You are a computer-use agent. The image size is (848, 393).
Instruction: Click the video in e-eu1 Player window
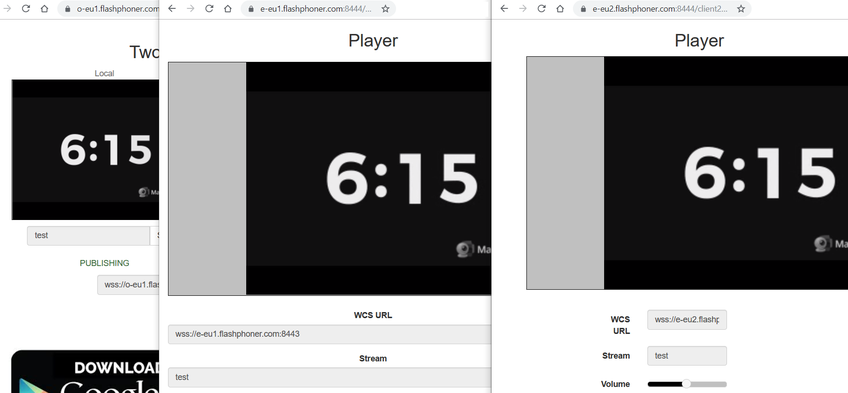[x=330, y=178]
